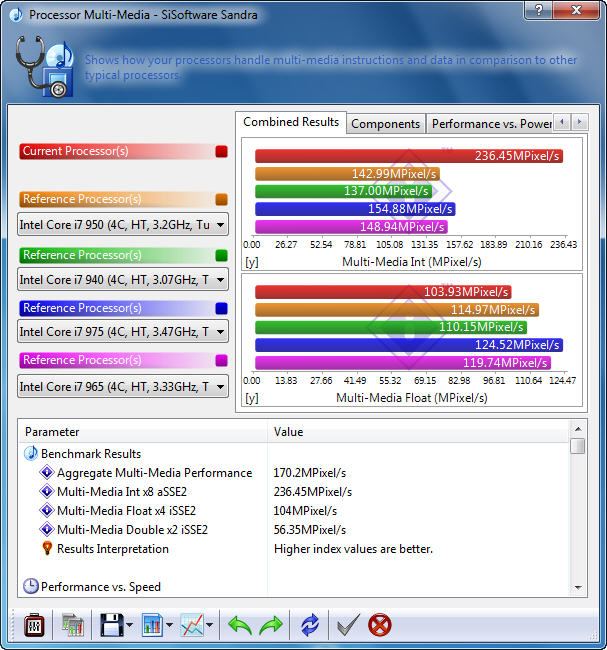
Task: Open the save icon dropdown arrow
Action: (129, 625)
